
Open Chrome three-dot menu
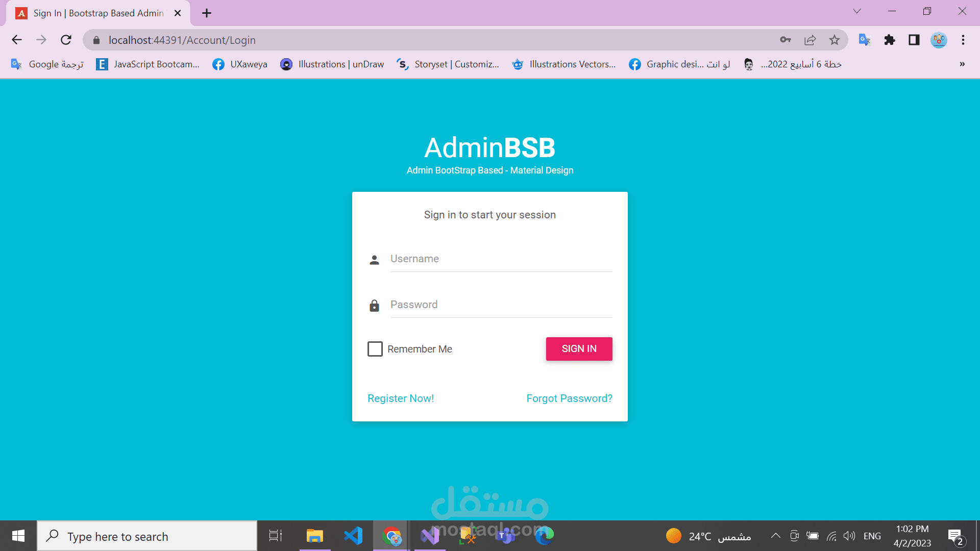click(x=963, y=40)
